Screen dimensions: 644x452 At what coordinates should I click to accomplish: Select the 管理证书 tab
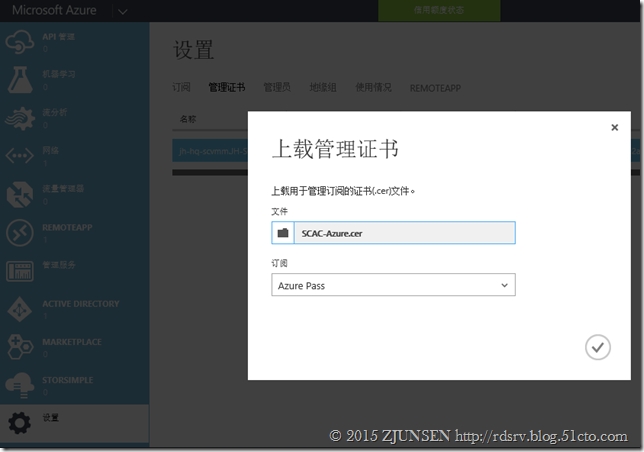[x=227, y=87]
